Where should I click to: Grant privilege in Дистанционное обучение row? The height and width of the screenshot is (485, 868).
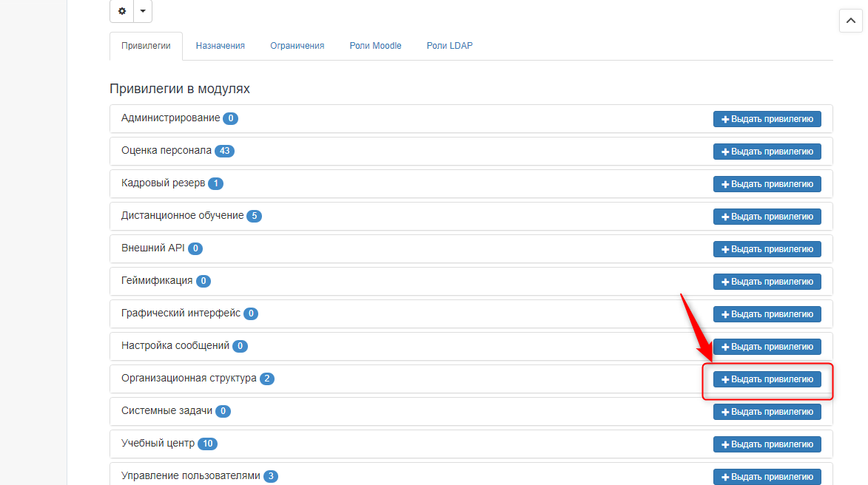767,217
